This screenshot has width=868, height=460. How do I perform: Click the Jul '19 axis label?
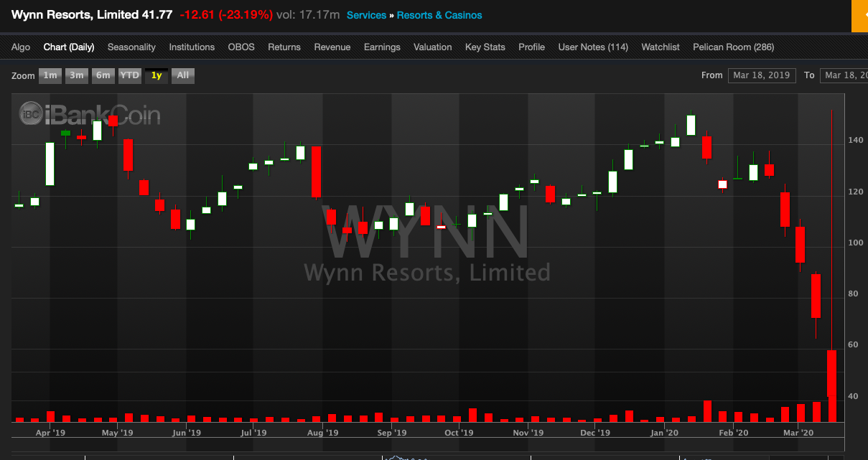click(x=253, y=433)
